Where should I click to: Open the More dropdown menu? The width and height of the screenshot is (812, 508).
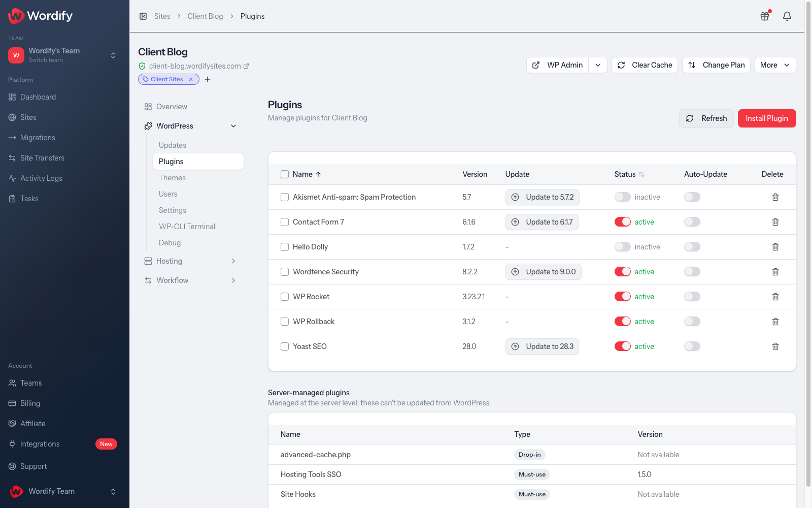coord(775,65)
